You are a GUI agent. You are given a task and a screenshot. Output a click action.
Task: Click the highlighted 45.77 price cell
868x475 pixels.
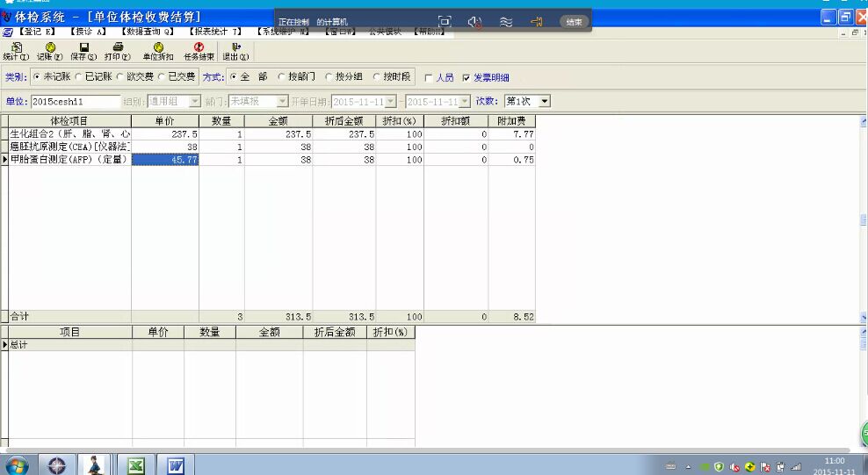coord(165,160)
